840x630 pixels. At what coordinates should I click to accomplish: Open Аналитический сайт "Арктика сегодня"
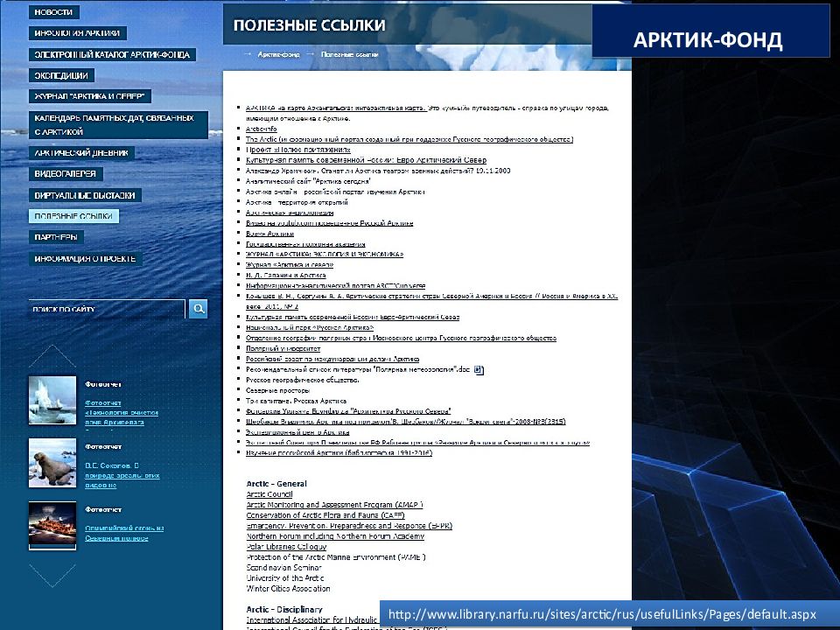point(308,181)
